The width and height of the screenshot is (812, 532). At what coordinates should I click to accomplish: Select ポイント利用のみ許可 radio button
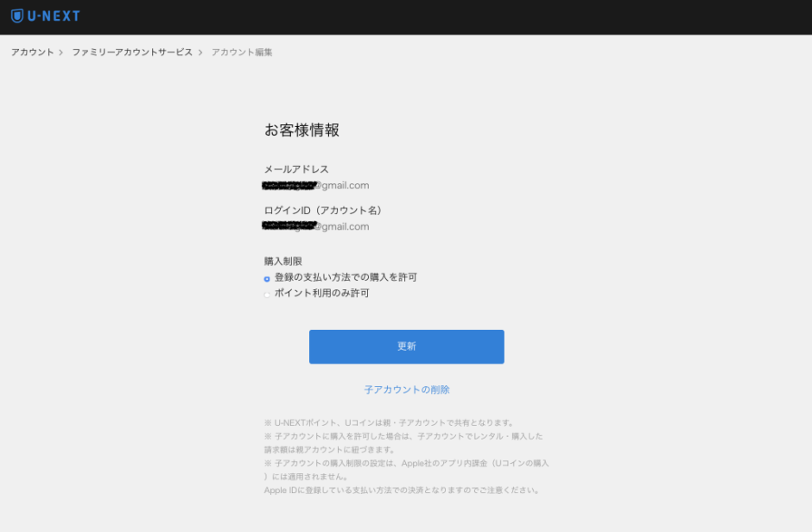pyautogui.click(x=267, y=294)
